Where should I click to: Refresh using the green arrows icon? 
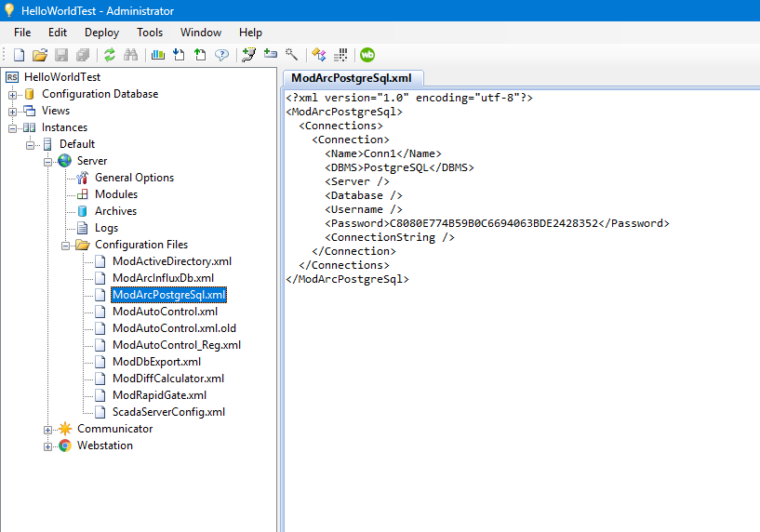tap(110, 55)
